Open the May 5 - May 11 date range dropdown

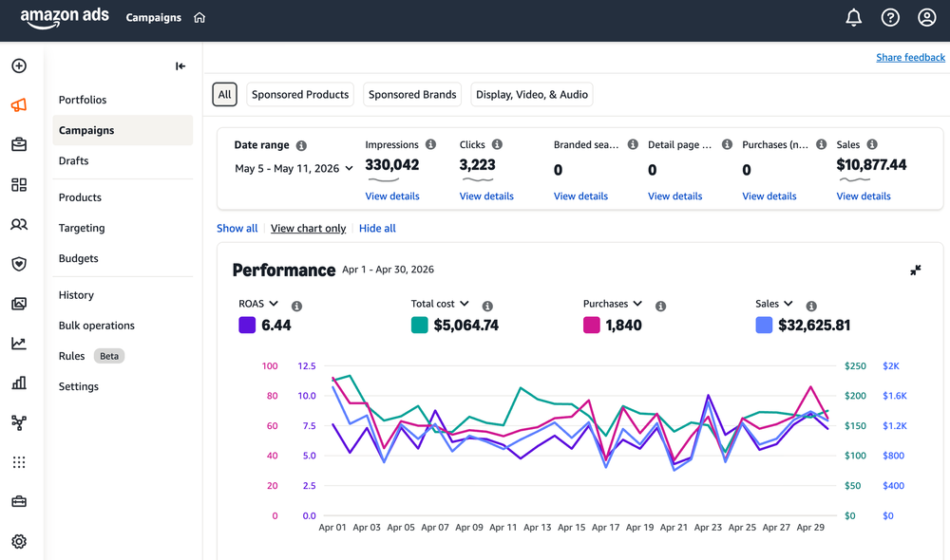click(x=294, y=168)
